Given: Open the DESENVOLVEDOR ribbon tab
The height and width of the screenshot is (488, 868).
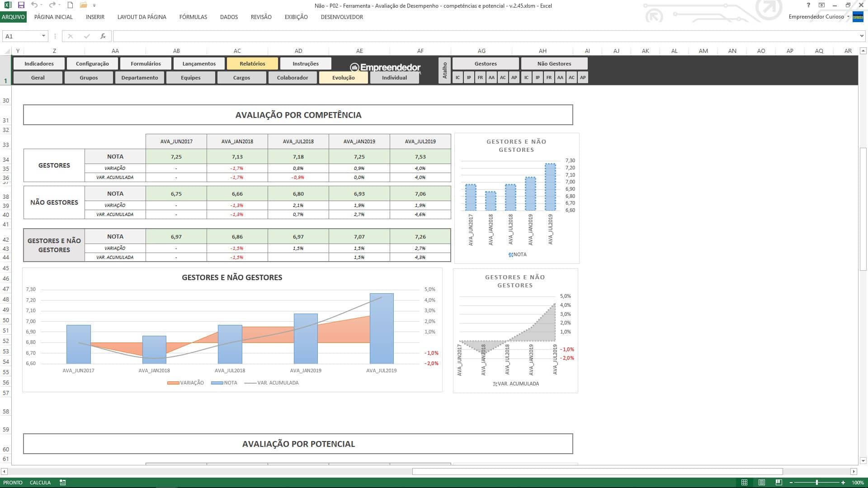Looking at the screenshot, I should (x=342, y=17).
